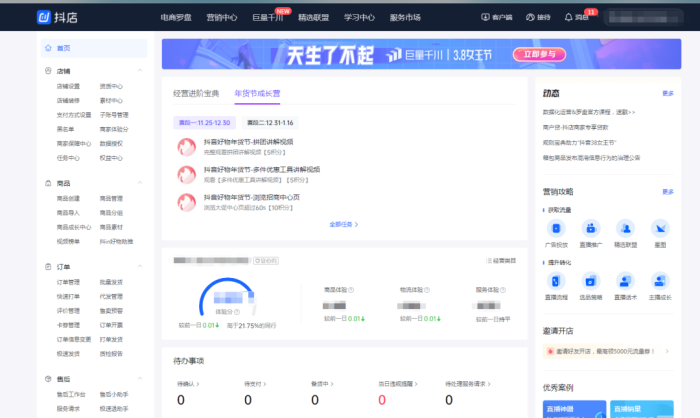700x418 pixels.
Task: Open 服务市场 in top navigation
Action: (405, 17)
